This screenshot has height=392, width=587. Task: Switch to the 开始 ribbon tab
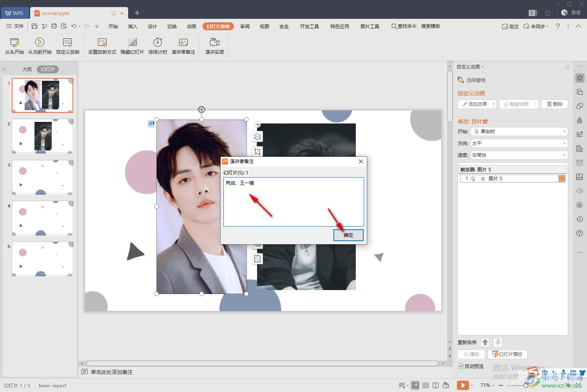click(113, 26)
